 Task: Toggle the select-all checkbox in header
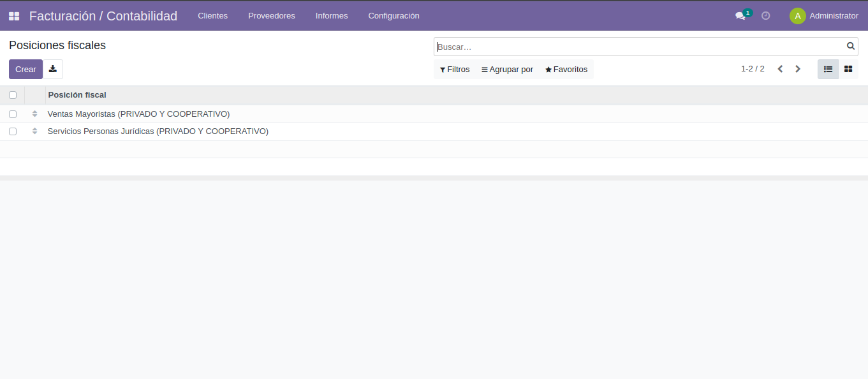[13, 94]
